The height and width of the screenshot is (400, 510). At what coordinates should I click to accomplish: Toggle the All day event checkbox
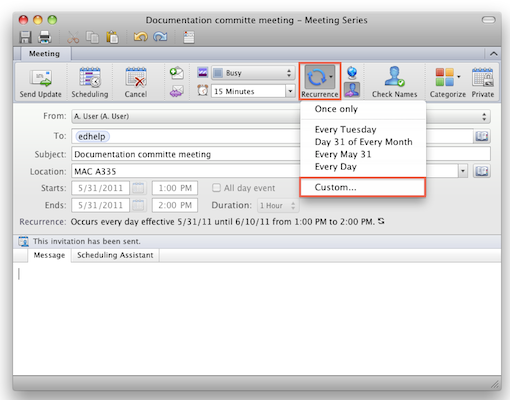[216, 188]
